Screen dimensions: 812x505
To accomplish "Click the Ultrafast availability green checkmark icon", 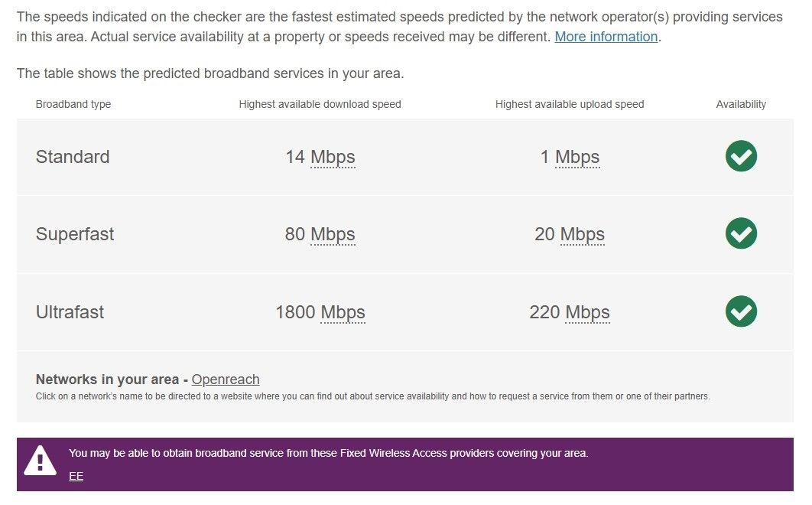I will pyautogui.click(x=741, y=311).
